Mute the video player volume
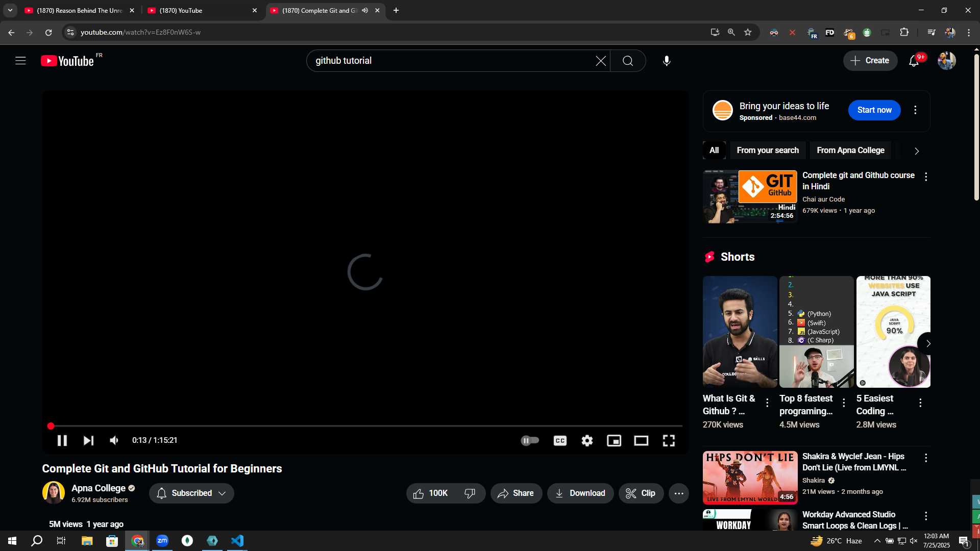Screen dimensions: 980x551 pyautogui.click(x=114, y=440)
